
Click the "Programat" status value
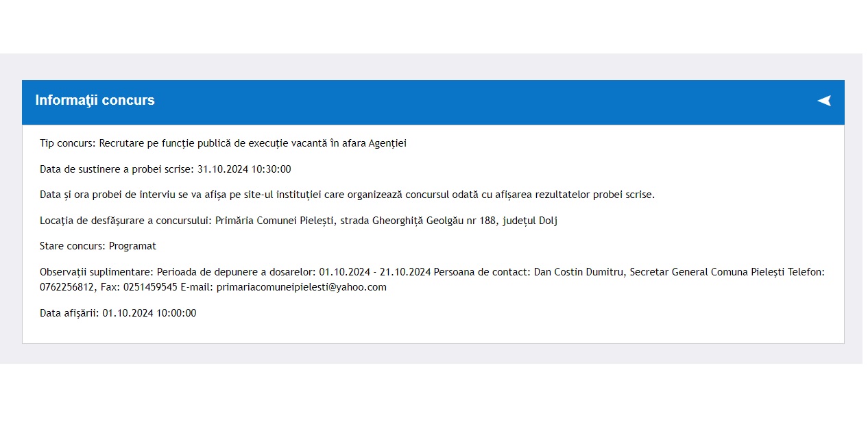click(132, 246)
